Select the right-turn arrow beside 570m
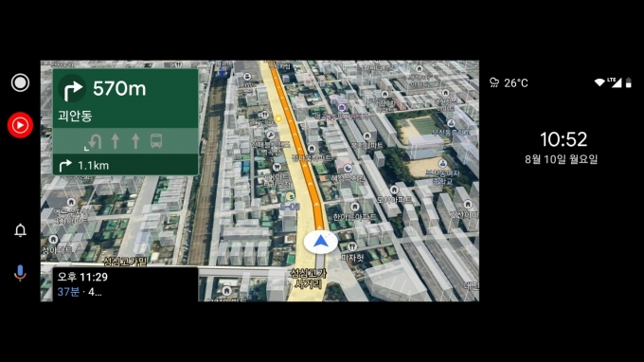Screen dimensions: 644x362 click(73, 90)
